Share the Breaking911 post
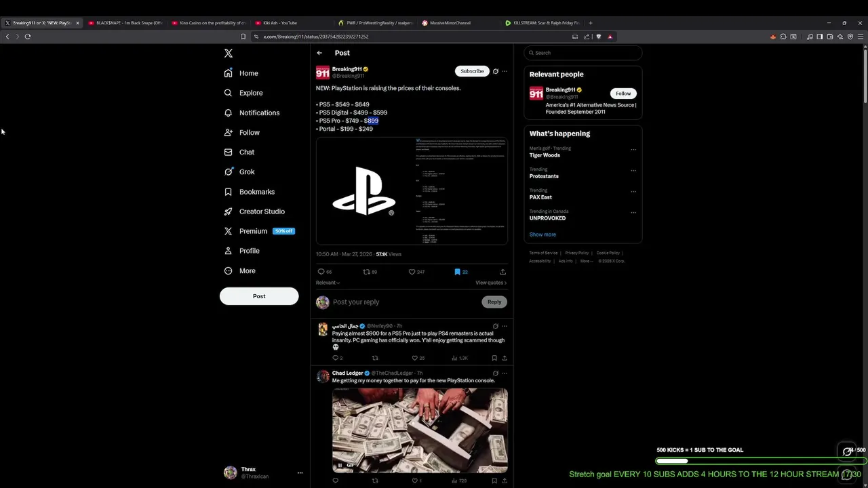Viewport: 868px width, 488px height. pos(502,272)
